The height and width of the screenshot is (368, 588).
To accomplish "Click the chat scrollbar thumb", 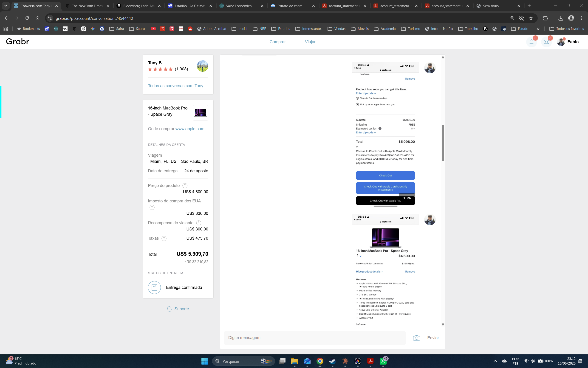I will tap(443, 143).
